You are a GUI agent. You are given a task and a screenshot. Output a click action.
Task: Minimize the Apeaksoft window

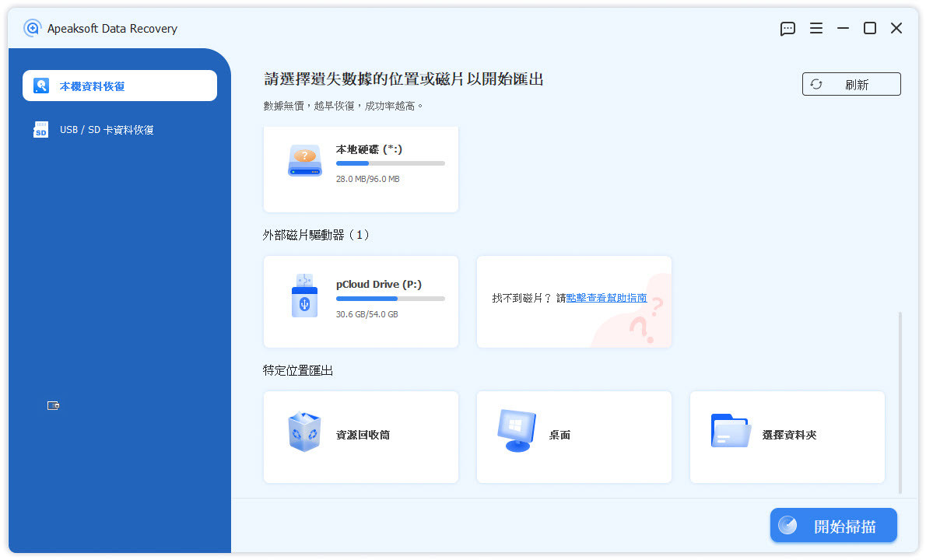[843, 28]
